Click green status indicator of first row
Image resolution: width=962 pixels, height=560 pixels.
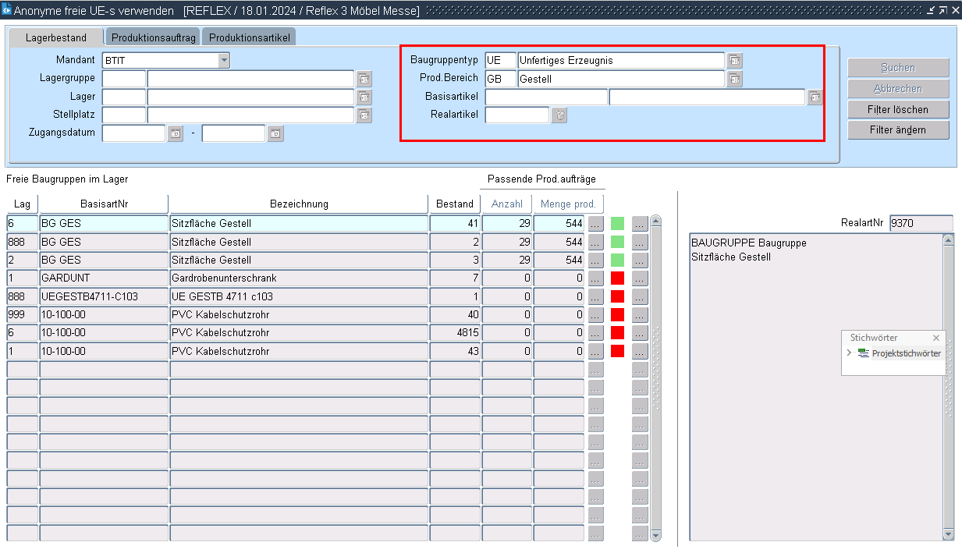click(x=618, y=224)
